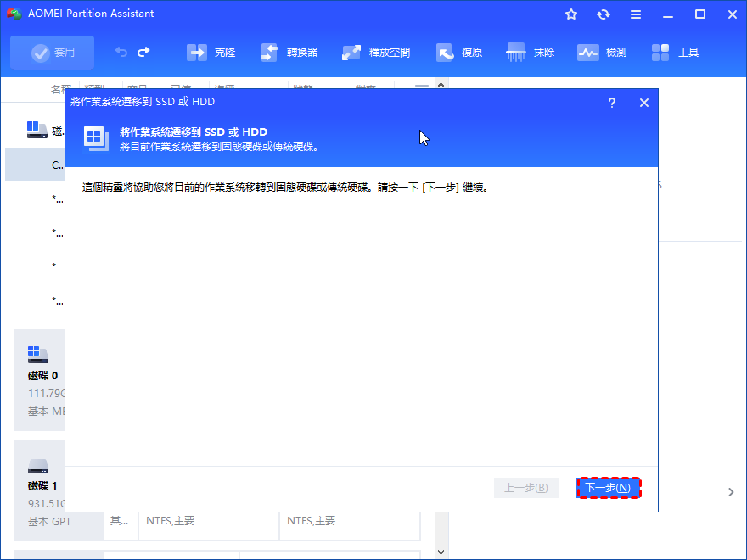Open the 復原 recovery tool
This screenshot has width=747, height=560.
click(459, 53)
